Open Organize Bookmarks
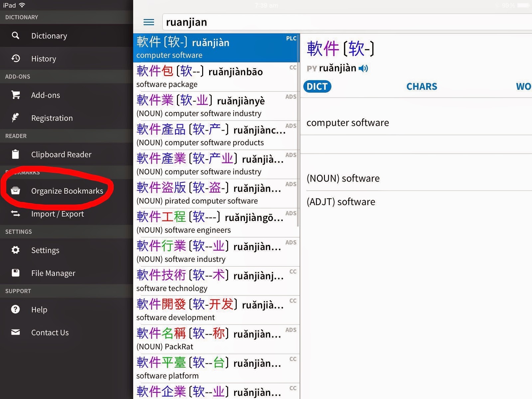Screen dimensions: 532x399 pos(67,191)
